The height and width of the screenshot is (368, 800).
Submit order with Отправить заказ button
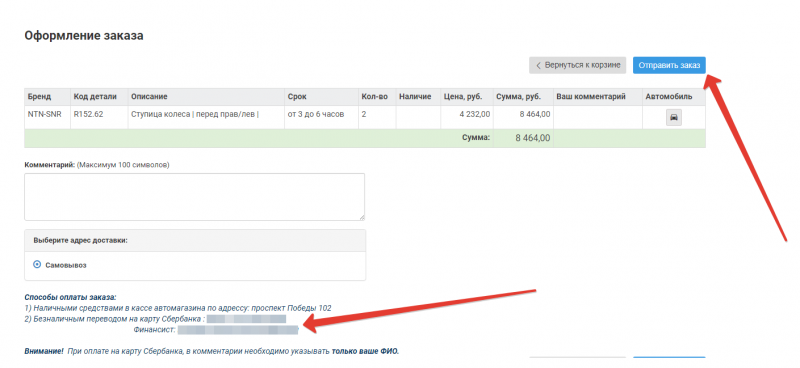point(669,65)
